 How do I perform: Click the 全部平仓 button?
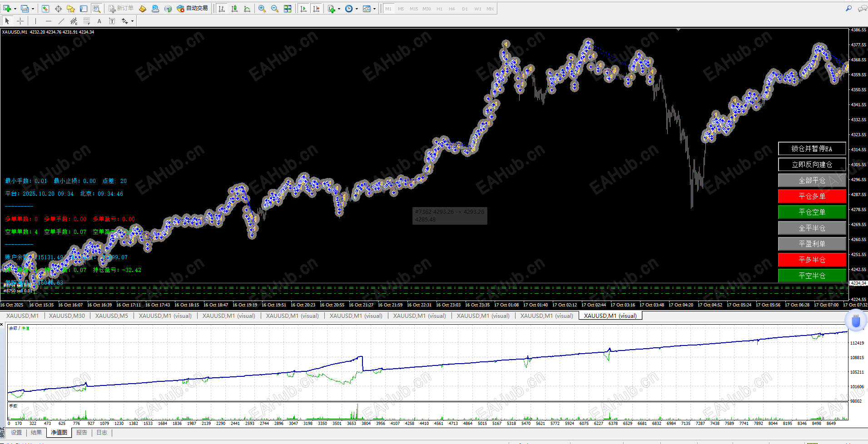click(x=812, y=180)
